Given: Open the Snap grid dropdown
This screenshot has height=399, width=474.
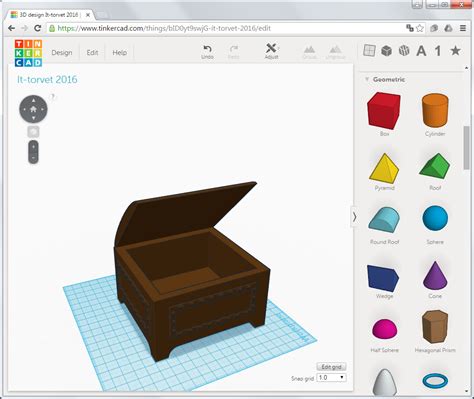Looking at the screenshot, I should pos(331,378).
